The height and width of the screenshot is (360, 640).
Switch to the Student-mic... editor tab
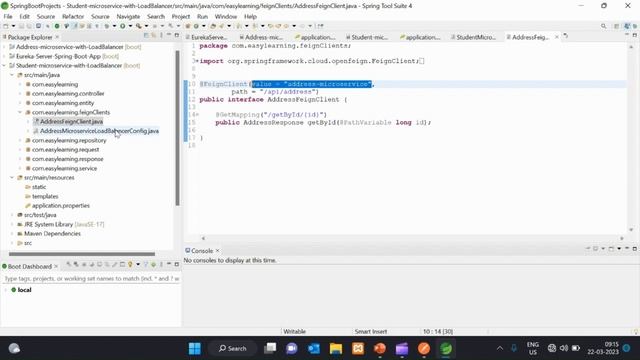367,37
